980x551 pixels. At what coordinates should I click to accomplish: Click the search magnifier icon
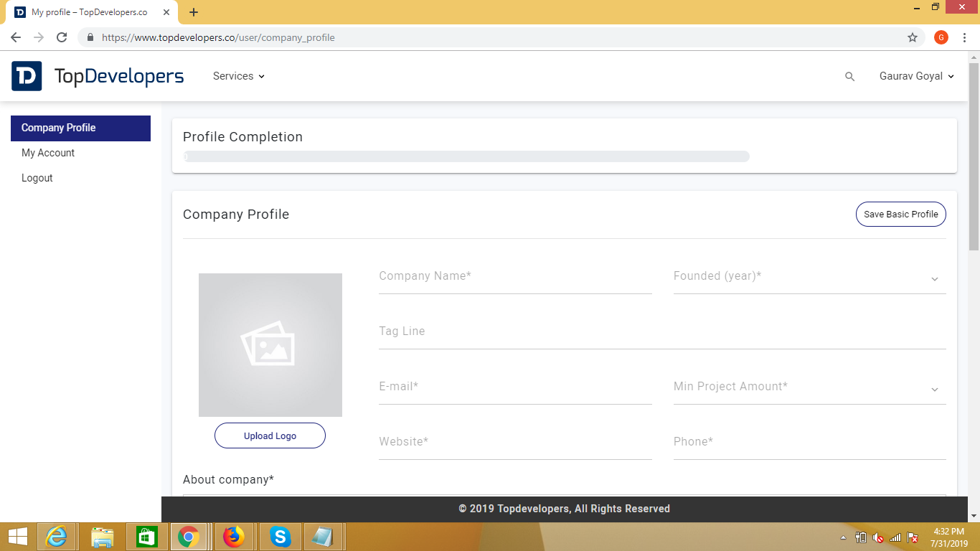point(849,77)
